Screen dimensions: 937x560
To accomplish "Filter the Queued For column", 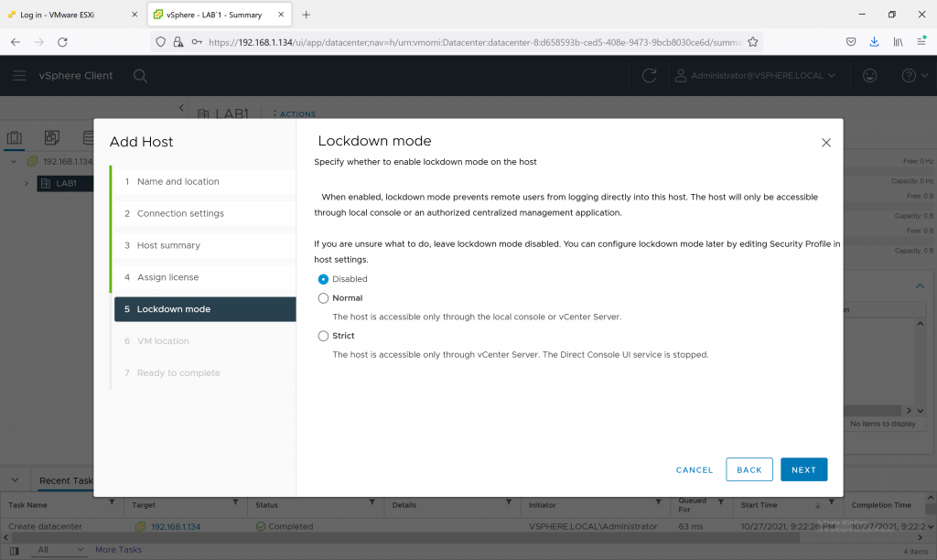I will click(x=721, y=502).
